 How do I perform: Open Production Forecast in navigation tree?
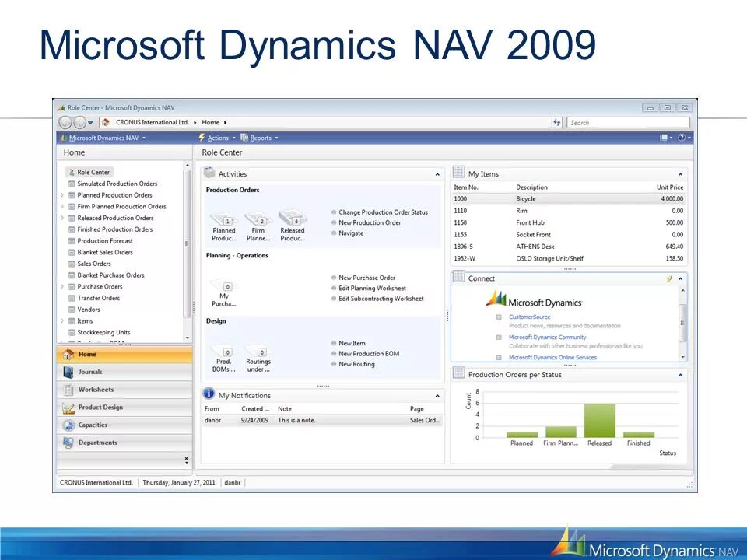[x=105, y=241]
